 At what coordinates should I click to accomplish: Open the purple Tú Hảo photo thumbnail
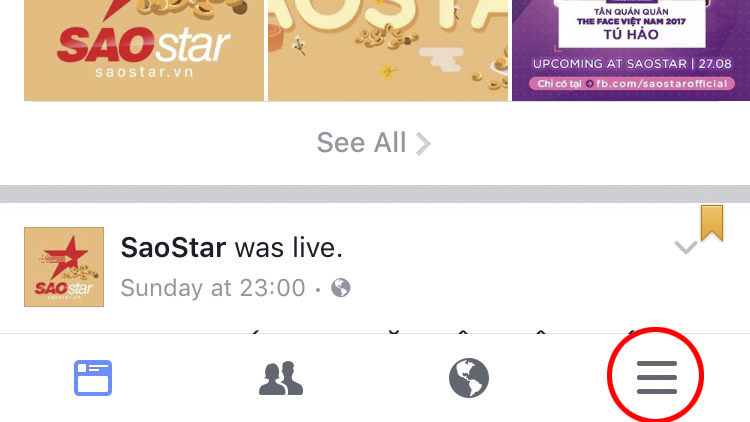tap(631, 50)
